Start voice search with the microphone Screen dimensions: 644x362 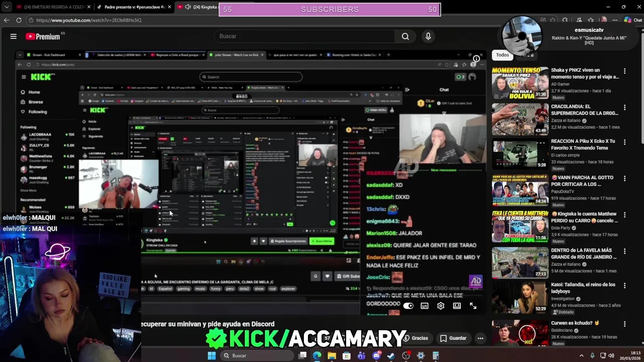point(428,36)
